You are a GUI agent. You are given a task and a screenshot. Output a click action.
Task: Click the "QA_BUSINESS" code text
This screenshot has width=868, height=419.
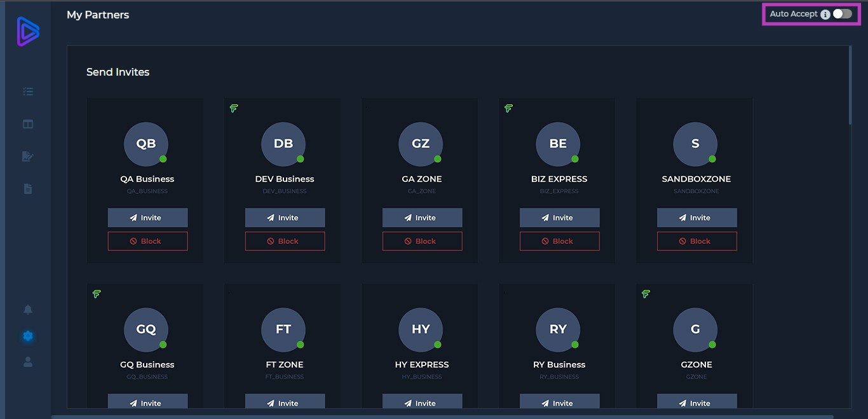147,191
